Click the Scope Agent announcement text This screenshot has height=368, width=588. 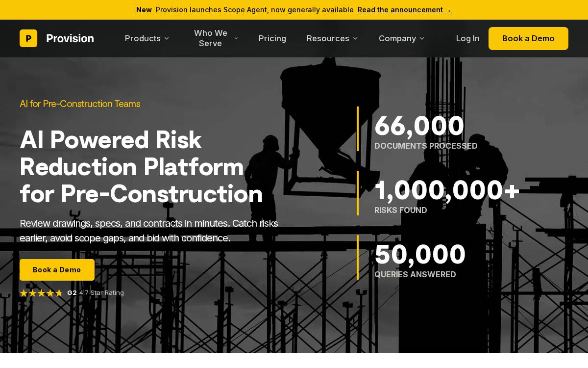coord(255,10)
